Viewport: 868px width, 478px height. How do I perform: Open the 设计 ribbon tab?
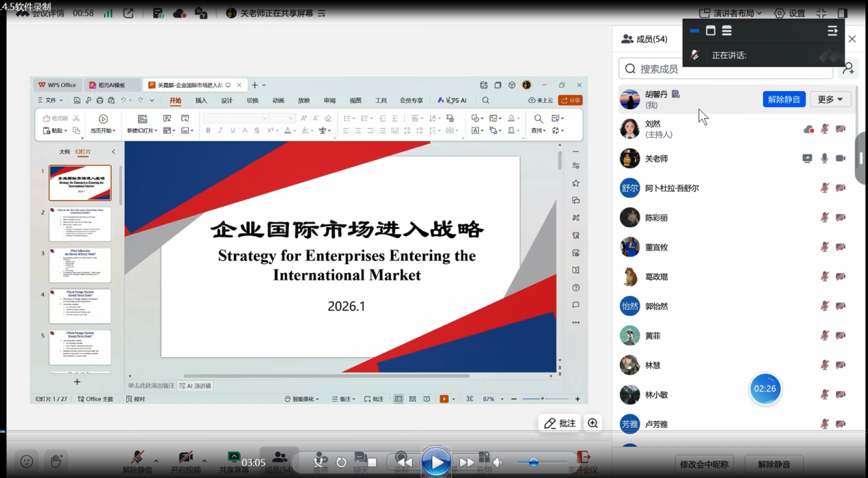pyautogui.click(x=226, y=100)
